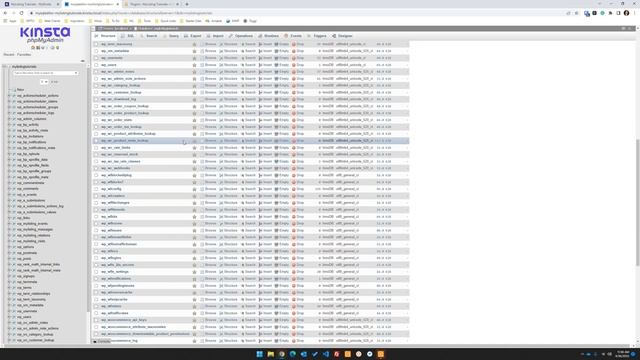The image size is (640, 360).
Task: Expand wp_posts in navigation tree
Action: (9, 258)
